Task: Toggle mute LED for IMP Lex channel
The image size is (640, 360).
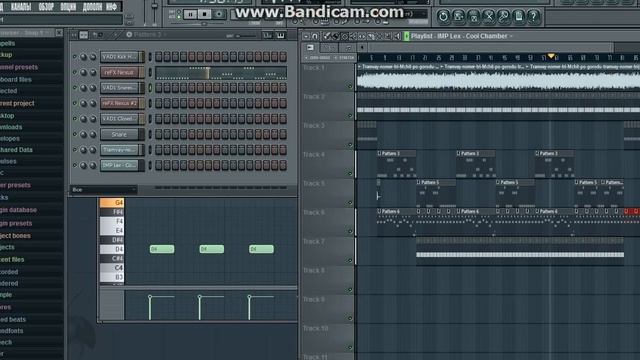Action: tap(75, 165)
